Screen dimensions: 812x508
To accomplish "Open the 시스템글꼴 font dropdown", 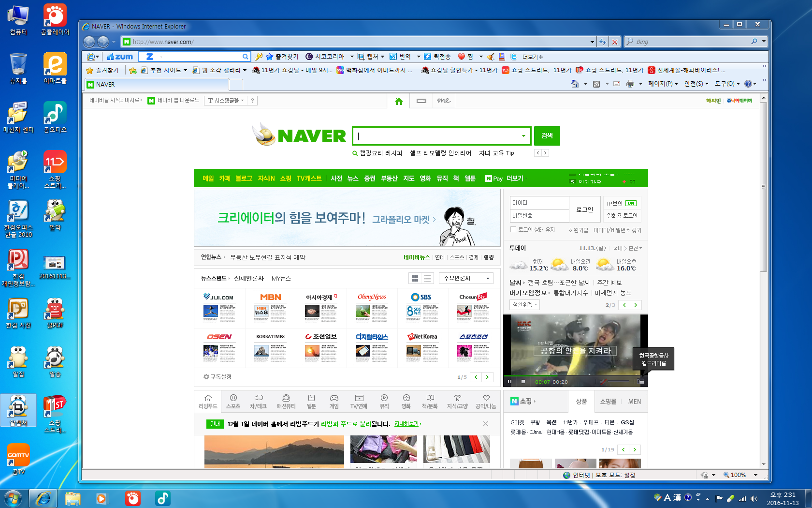I will point(226,101).
